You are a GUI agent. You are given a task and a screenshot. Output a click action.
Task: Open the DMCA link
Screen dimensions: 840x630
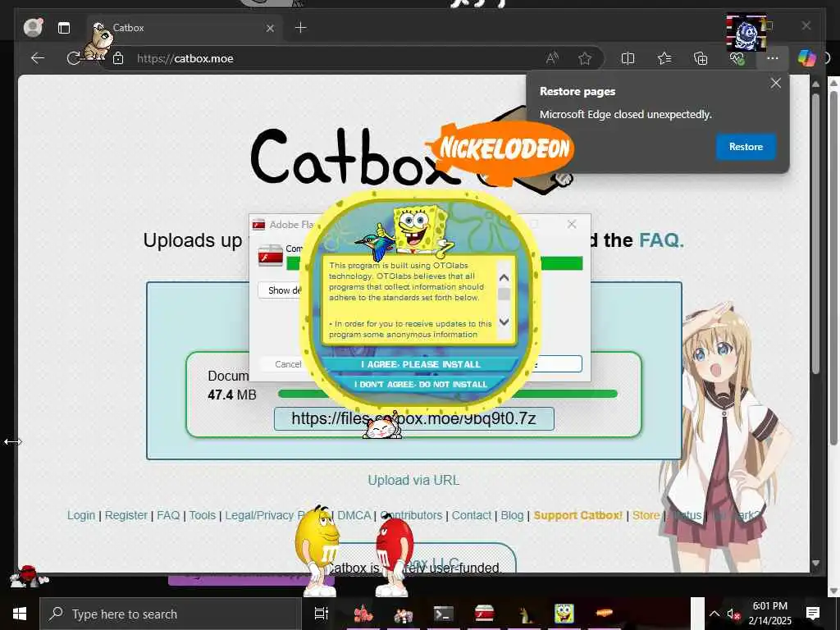click(354, 515)
